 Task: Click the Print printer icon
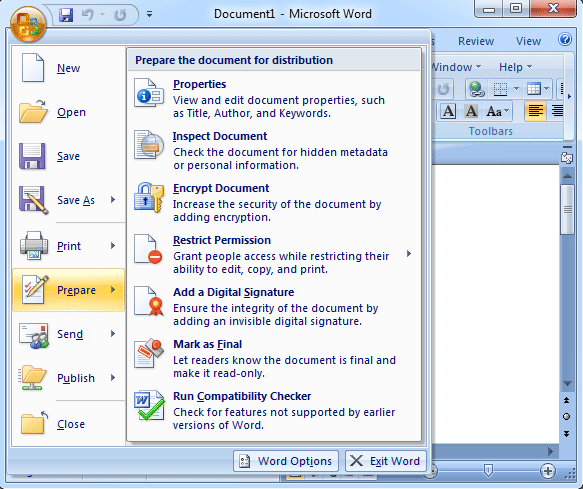[x=33, y=245]
